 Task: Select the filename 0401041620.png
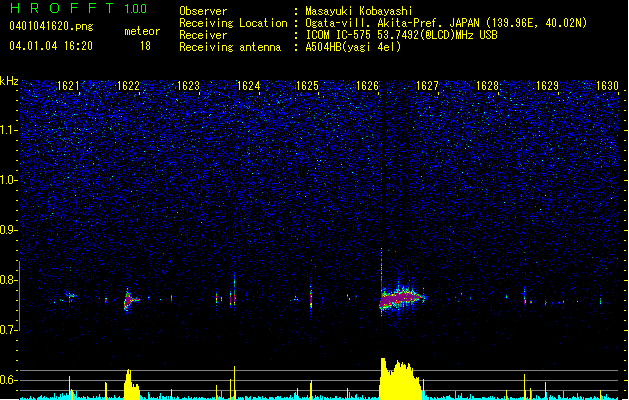(51, 27)
